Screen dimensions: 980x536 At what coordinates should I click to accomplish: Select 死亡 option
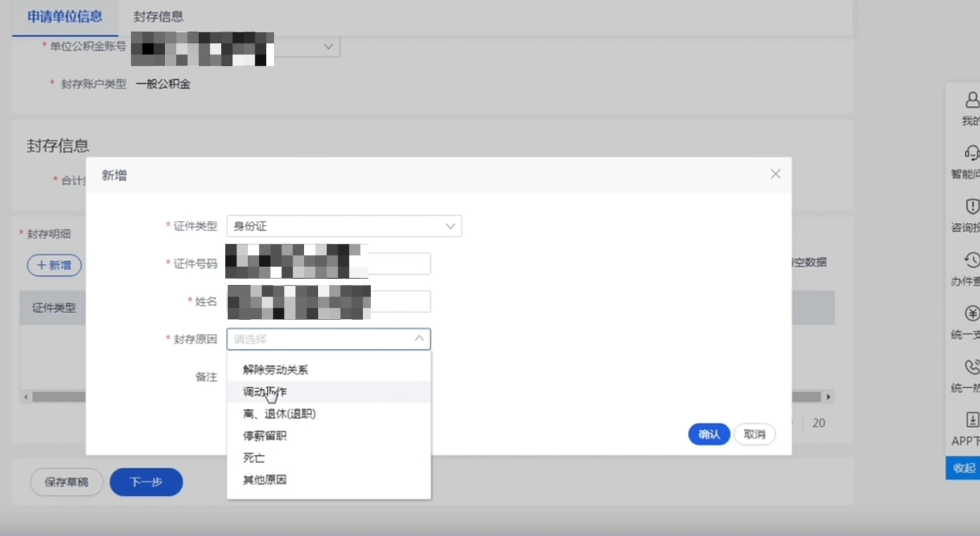(328, 458)
